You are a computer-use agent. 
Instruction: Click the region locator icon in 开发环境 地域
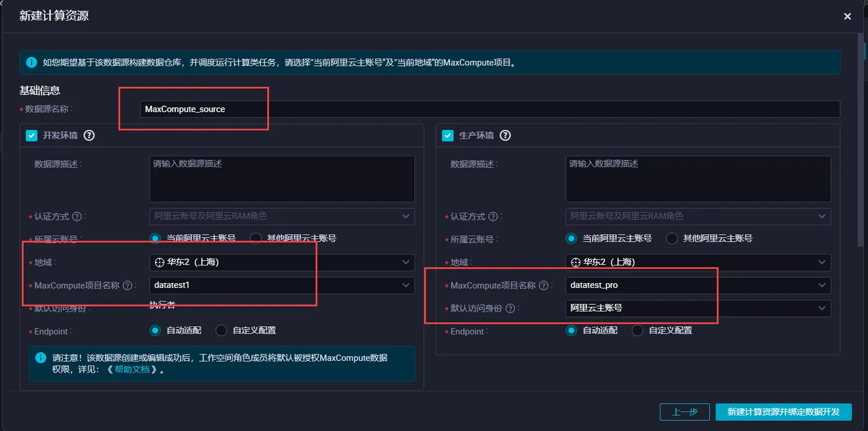click(159, 262)
